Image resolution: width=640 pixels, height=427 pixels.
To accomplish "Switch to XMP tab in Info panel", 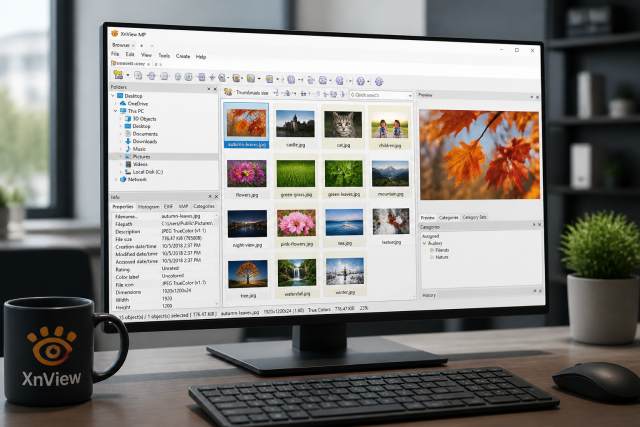I will click(x=183, y=207).
